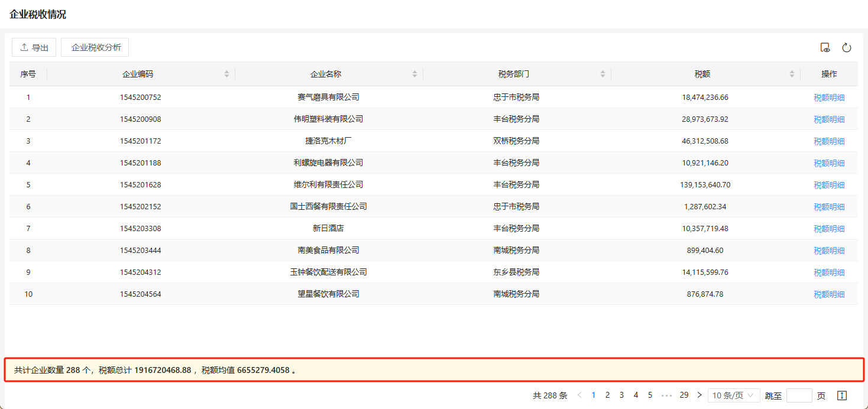Go to page 2 in pagination
868x409 pixels.
(607, 395)
